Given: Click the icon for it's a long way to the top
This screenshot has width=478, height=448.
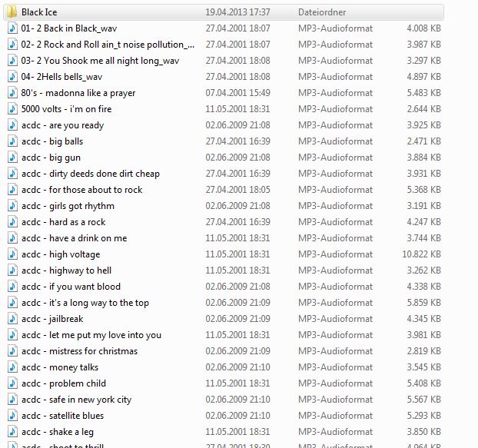Looking at the screenshot, I should [x=12, y=303].
